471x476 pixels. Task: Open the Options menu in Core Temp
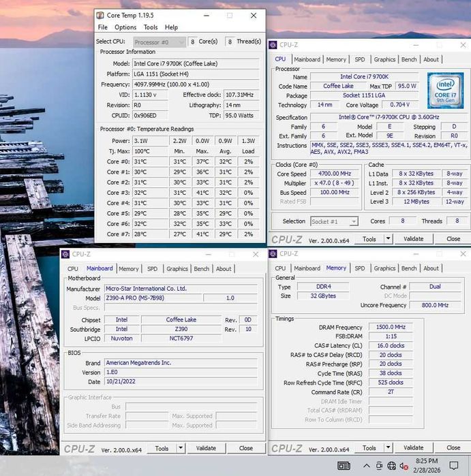[125, 27]
